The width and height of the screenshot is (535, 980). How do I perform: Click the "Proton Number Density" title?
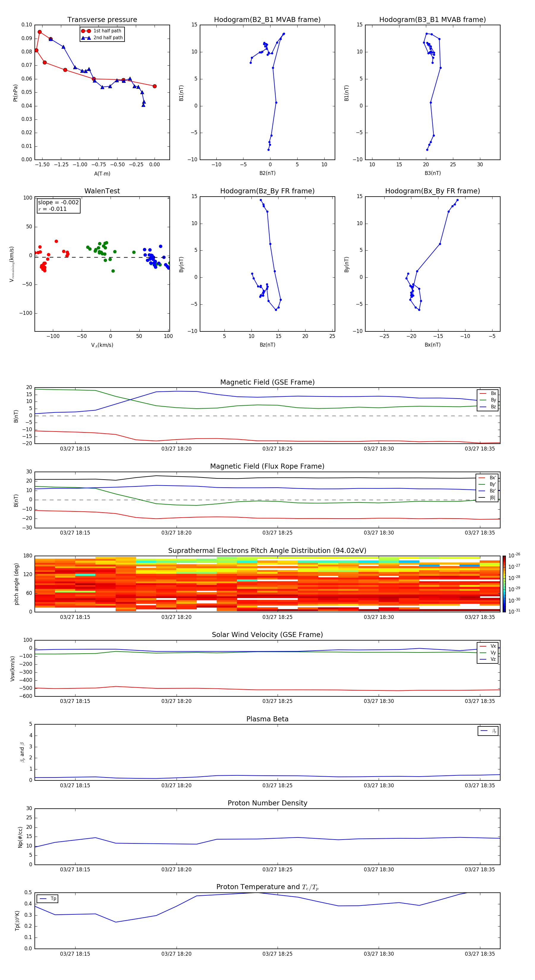pos(267,803)
